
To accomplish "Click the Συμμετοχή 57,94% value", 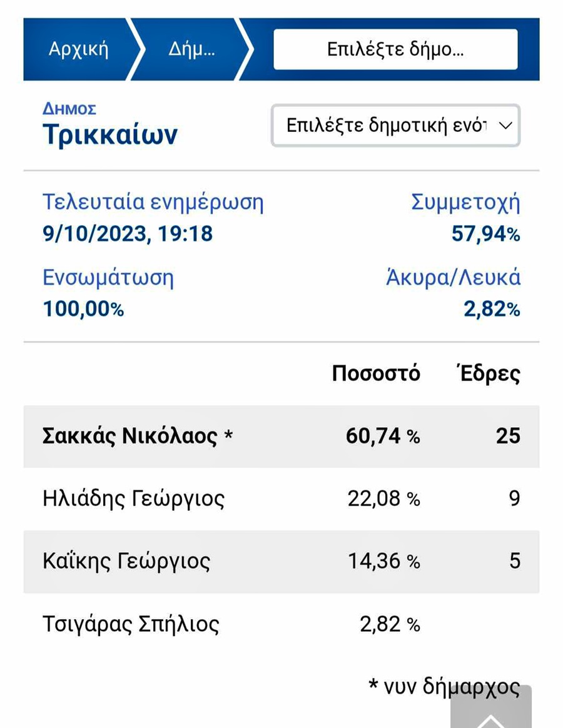I will click(x=485, y=233).
